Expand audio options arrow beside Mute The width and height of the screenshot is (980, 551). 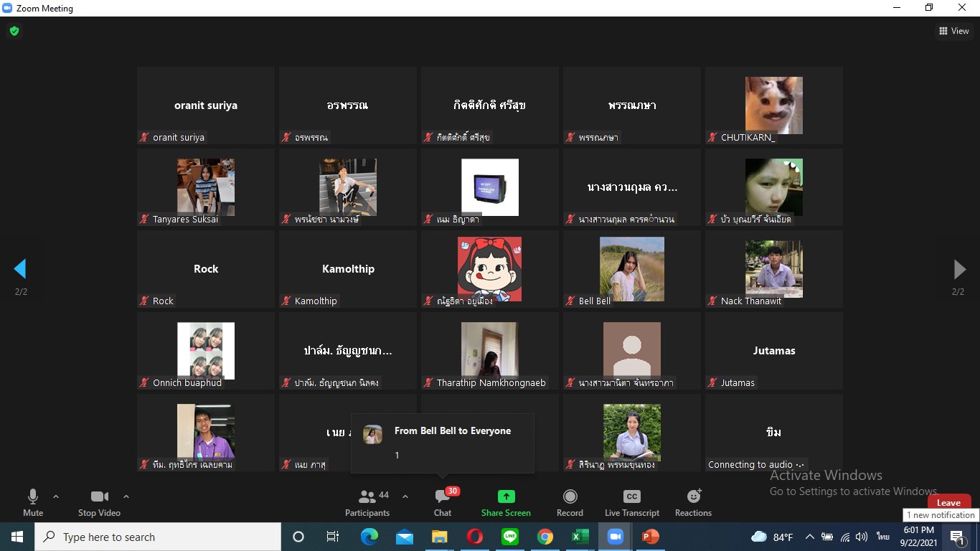click(x=56, y=496)
